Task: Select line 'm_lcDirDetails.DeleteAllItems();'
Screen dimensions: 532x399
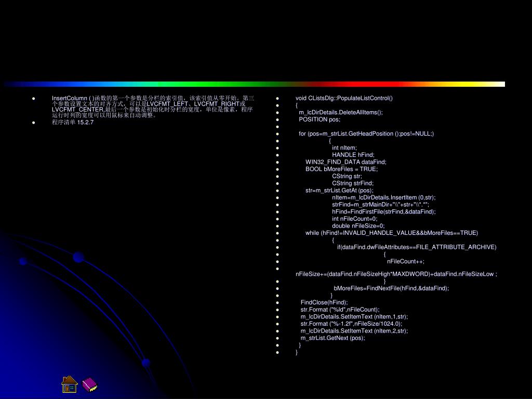Action: click(341, 112)
